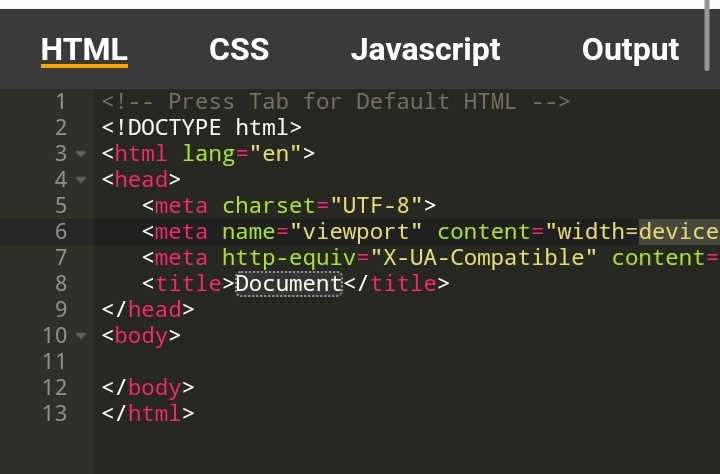Show the Output tab
This screenshot has height=474, width=720.
pyautogui.click(x=630, y=50)
